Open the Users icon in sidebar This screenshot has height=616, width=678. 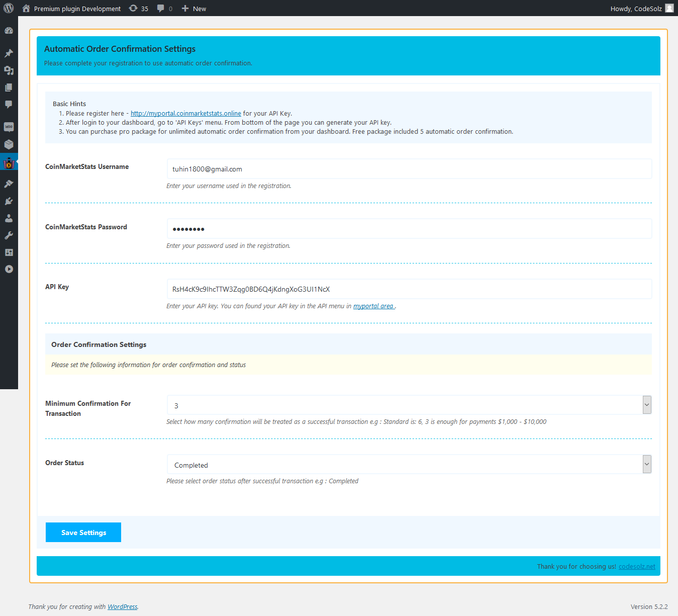click(9, 218)
